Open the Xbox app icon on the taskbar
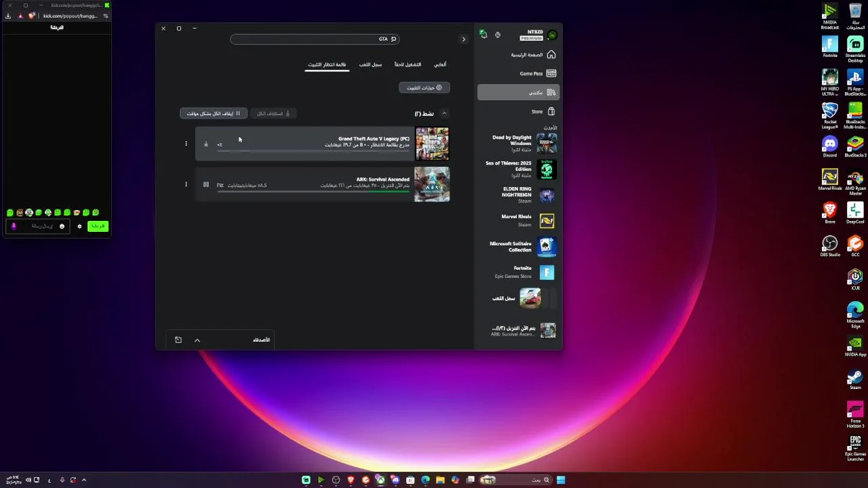 pyautogui.click(x=380, y=480)
